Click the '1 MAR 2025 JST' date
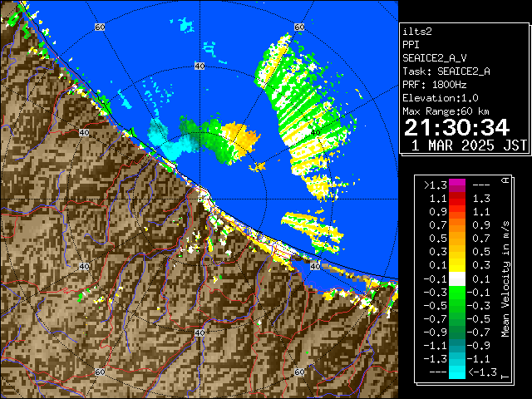Image resolution: width=532 pixels, height=399 pixels. 469,145
